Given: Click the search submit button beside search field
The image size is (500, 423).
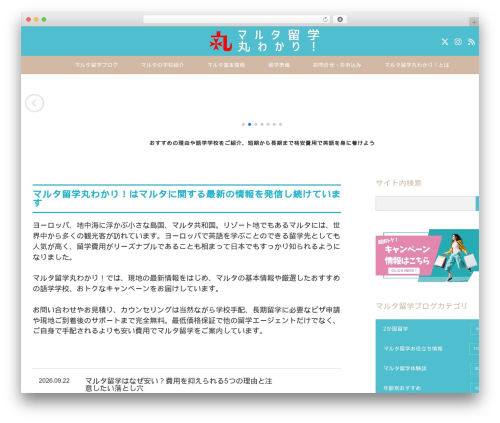Looking at the screenshot, I should point(477,203).
